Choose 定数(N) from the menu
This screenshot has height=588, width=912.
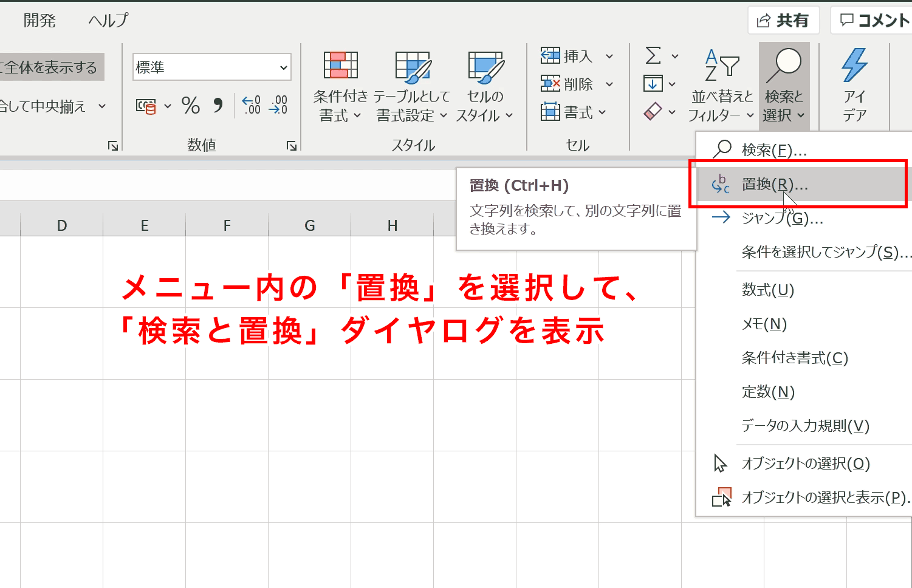[804, 392]
